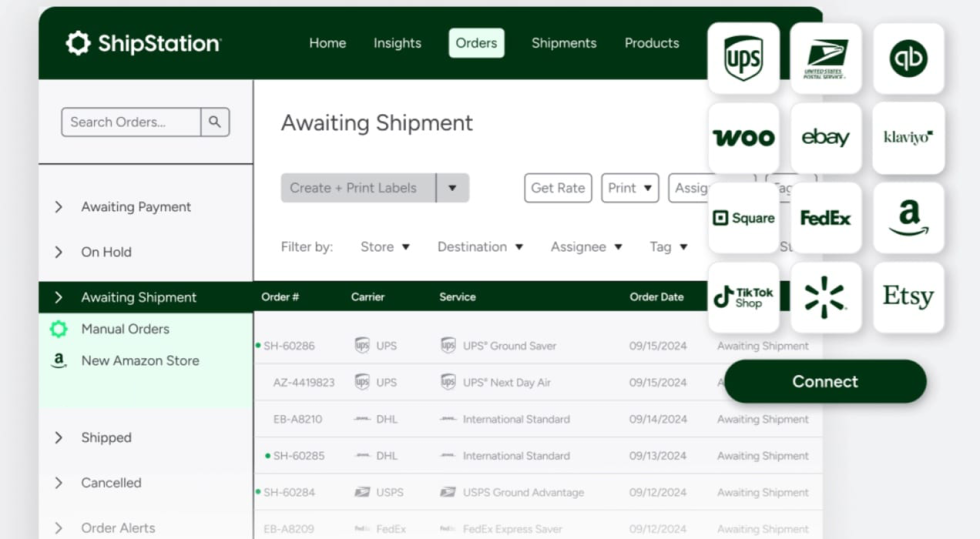Screen dimensions: 980x539
Task: Sort by the Carrier column header
Action: [x=368, y=297]
